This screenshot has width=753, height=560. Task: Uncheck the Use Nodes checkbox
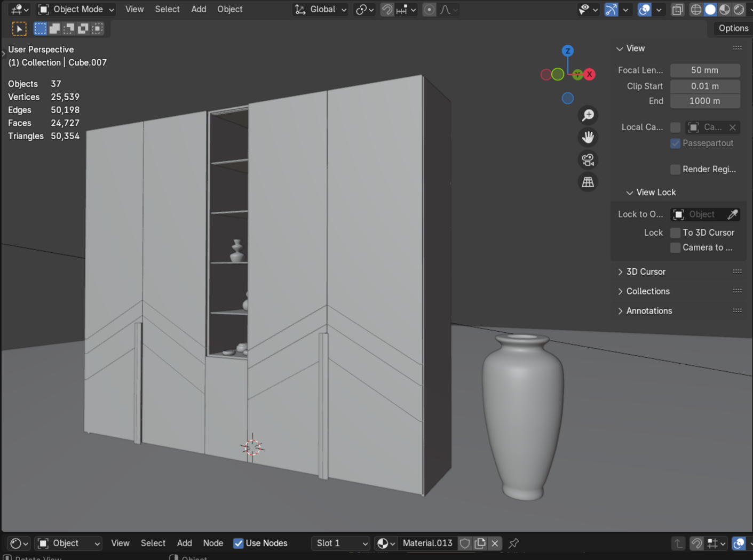pyautogui.click(x=239, y=543)
